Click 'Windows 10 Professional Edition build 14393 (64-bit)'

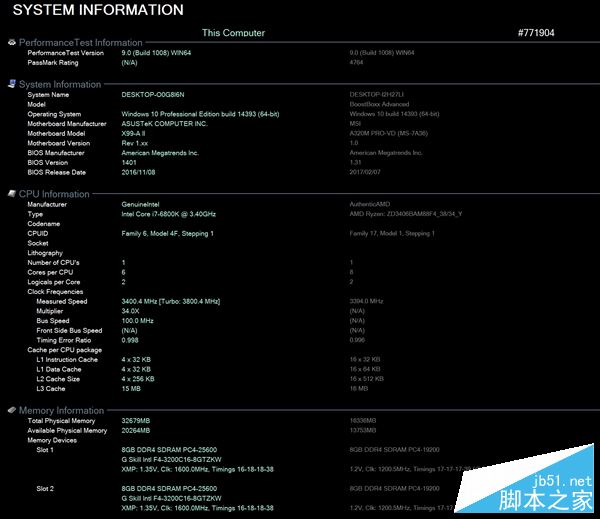[200, 114]
